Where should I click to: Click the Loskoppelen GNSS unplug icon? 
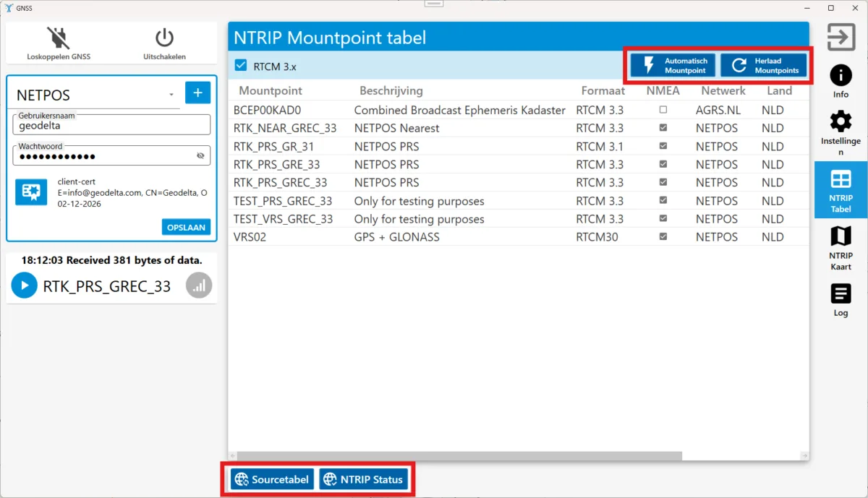coord(59,38)
